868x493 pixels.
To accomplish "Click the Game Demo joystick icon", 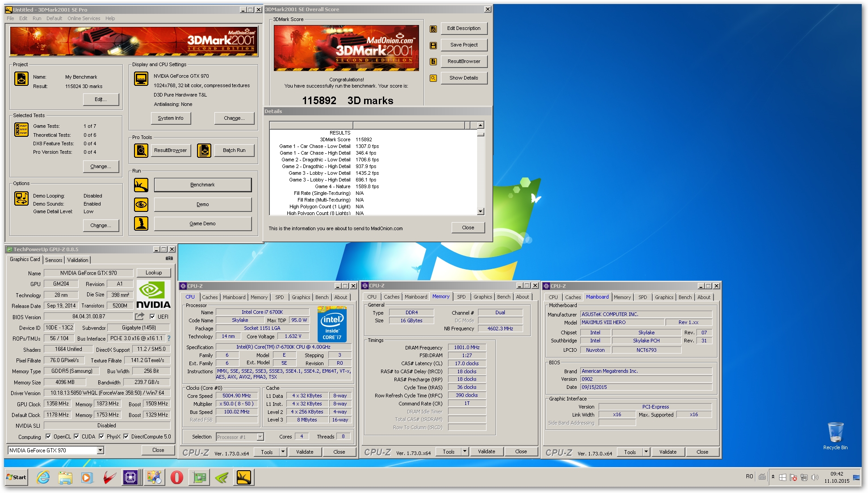I will tap(141, 223).
